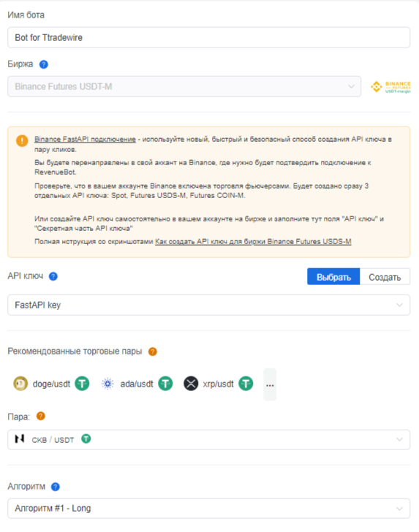The image size is (419, 532).
Task: Click the help icon beside API ключ
Action: pyautogui.click(x=53, y=276)
